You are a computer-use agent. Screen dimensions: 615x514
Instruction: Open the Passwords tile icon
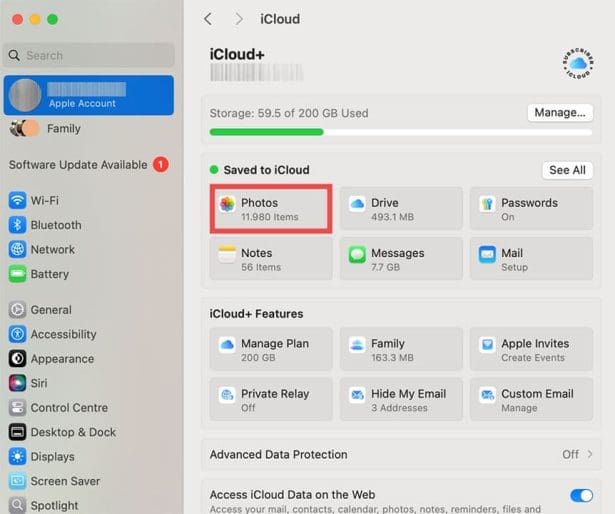click(x=487, y=204)
